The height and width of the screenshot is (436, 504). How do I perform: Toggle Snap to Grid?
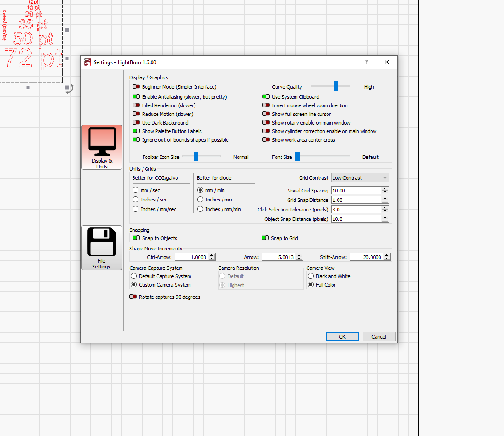point(265,238)
